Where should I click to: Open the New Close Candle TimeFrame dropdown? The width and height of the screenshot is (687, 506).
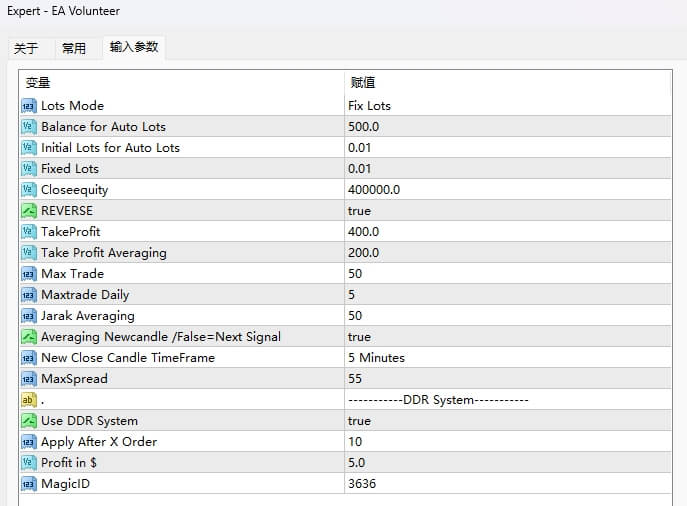(376, 358)
